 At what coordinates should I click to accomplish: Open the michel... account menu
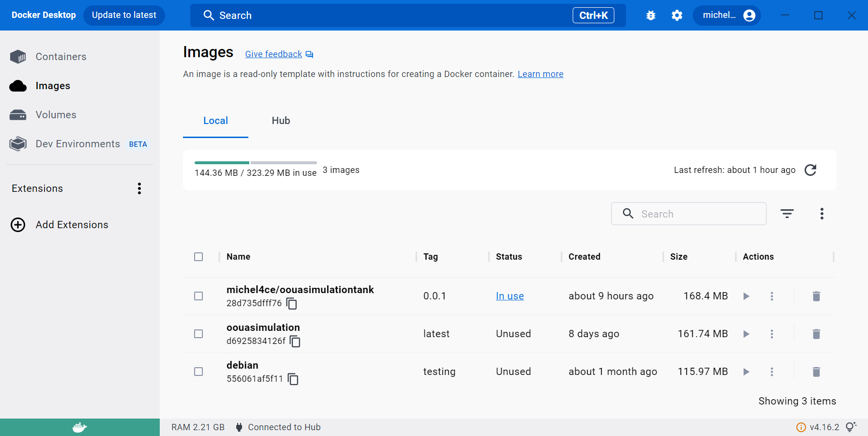click(x=727, y=16)
